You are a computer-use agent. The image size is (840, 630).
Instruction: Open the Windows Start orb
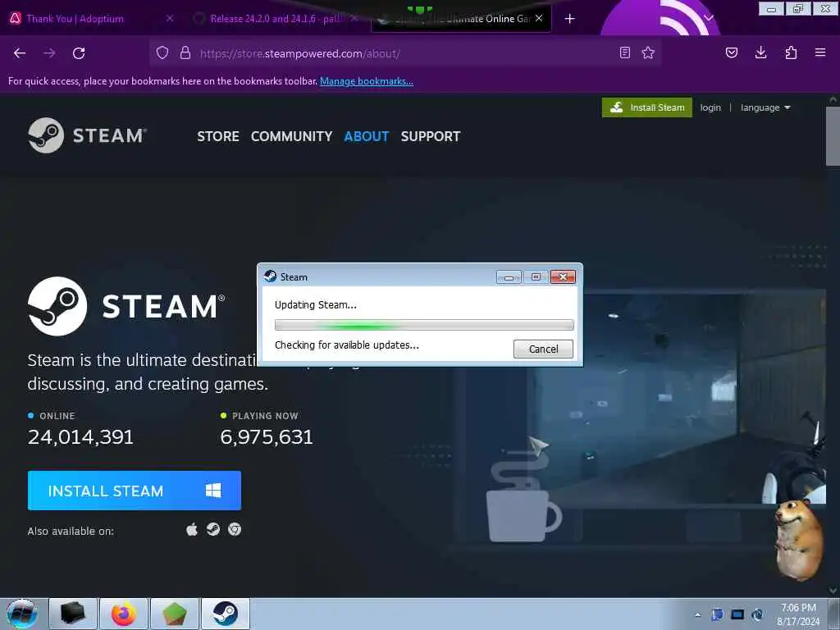21,614
